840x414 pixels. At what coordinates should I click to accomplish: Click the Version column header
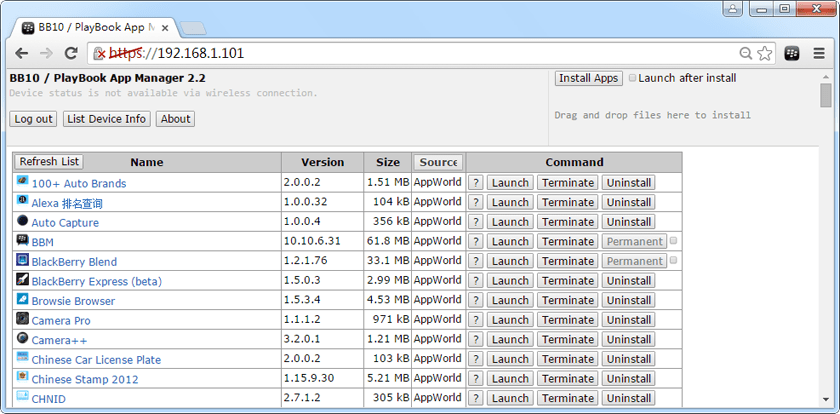point(322,162)
